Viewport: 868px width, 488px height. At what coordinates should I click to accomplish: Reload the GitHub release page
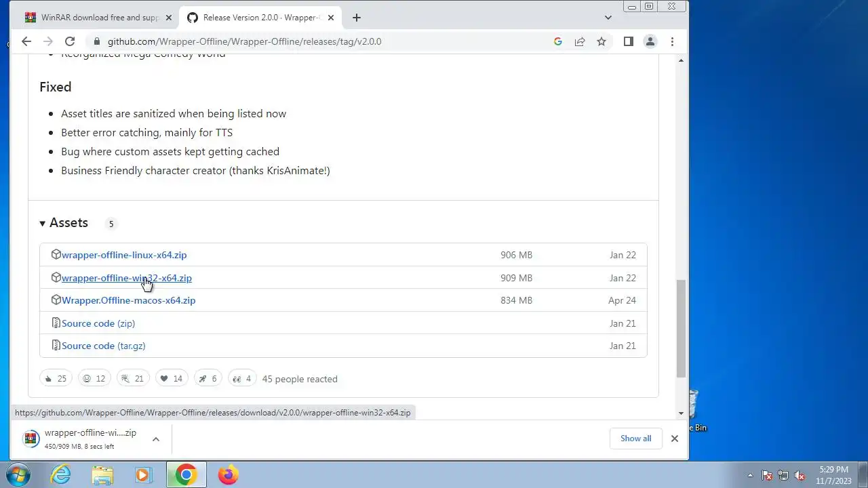70,41
